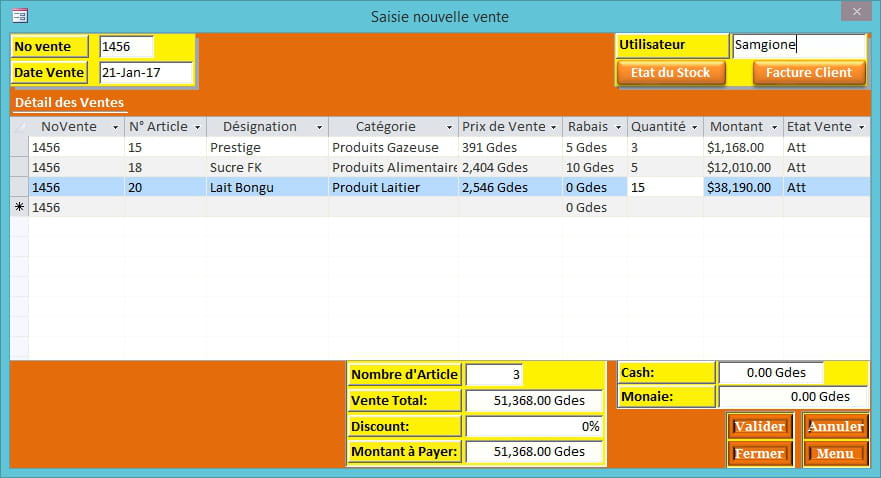This screenshot has width=881, height=478.
Task: Select the row selector for Prestige row
Action: 20,148
